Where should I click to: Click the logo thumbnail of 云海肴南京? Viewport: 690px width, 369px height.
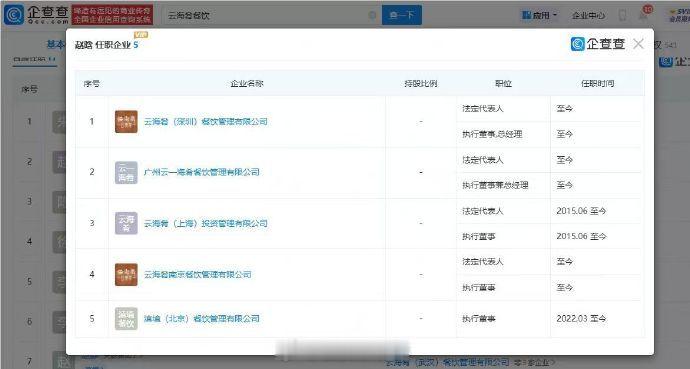(126, 274)
